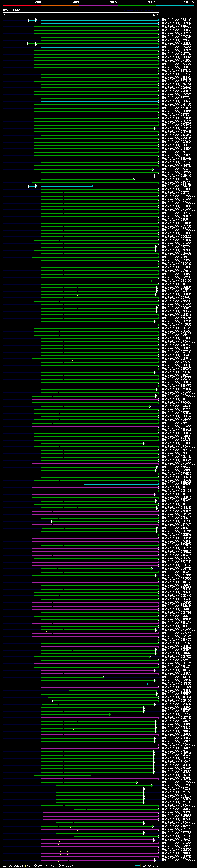The image size is (197, 868).
Task: Open hit UniRef100_Q5UAR4
Action: tap(177, 511)
